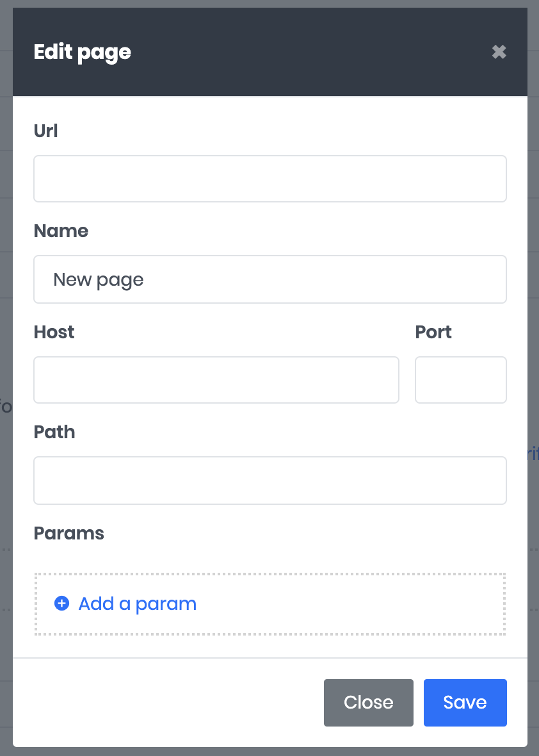Select the Host text box
This screenshot has height=756, width=539.
point(216,380)
